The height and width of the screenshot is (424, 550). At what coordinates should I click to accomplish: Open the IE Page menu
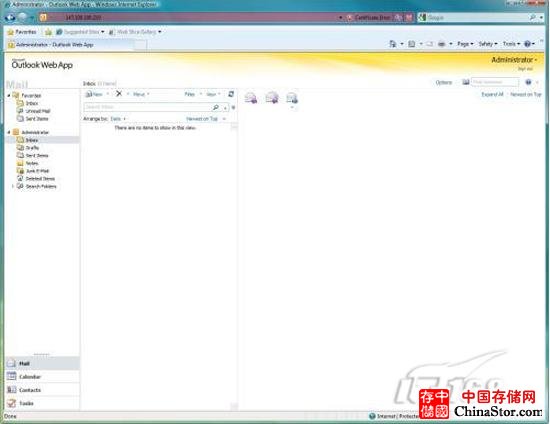click(465, 44)
